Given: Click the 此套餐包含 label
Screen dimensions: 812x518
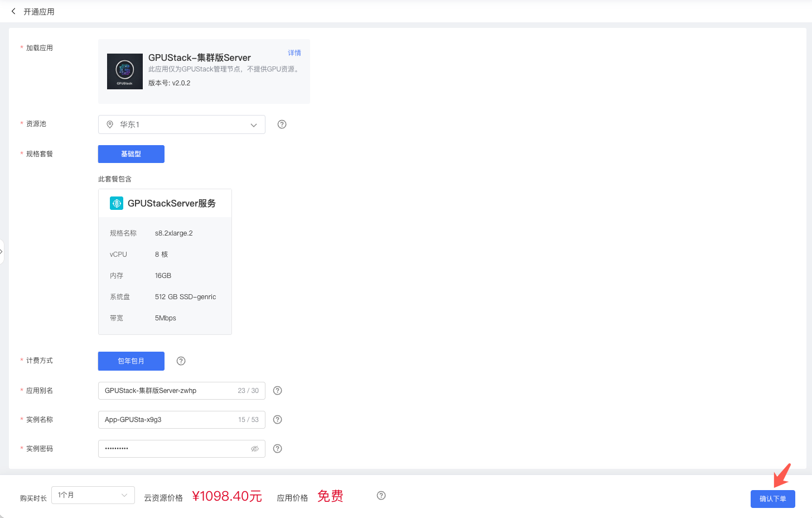Looking at the screenshot, I should coord(115,179).
